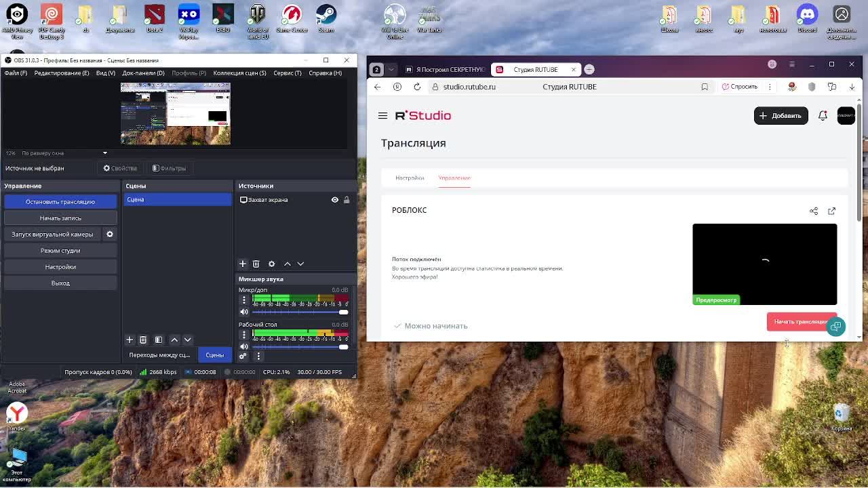Open RUTUBE account avatar
The height and width of the screenshot is (488, 868).
pos(846,116)
